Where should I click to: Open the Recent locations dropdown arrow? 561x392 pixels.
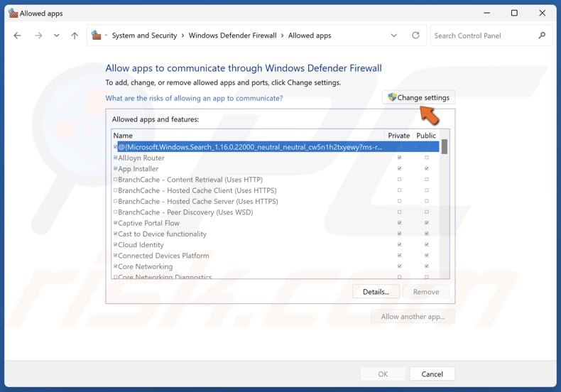click(56, 36)
